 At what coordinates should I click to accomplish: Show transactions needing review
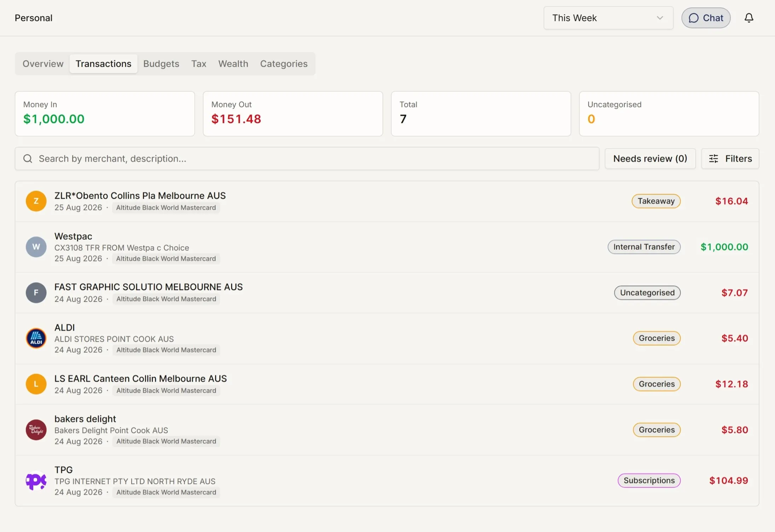point(650,159)
